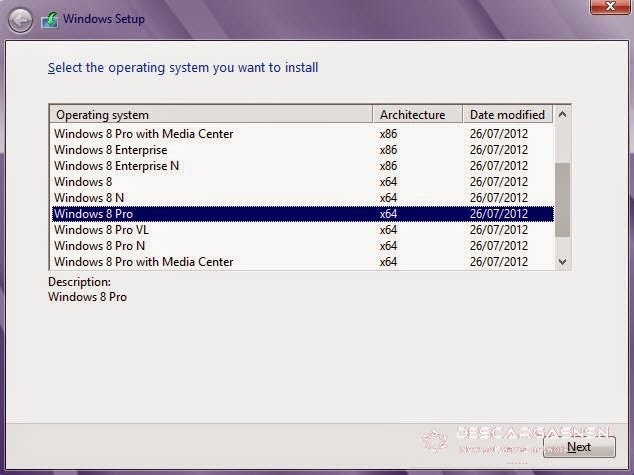634x475 pixels.
Task: Click the list scrollbar thumb
Action: tap(562, 200)
